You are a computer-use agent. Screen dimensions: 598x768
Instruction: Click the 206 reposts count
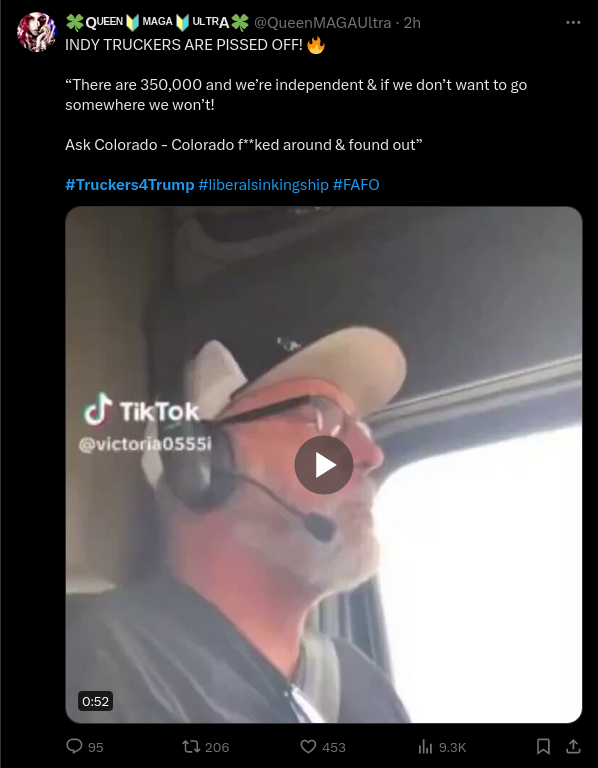pos(217,747)
